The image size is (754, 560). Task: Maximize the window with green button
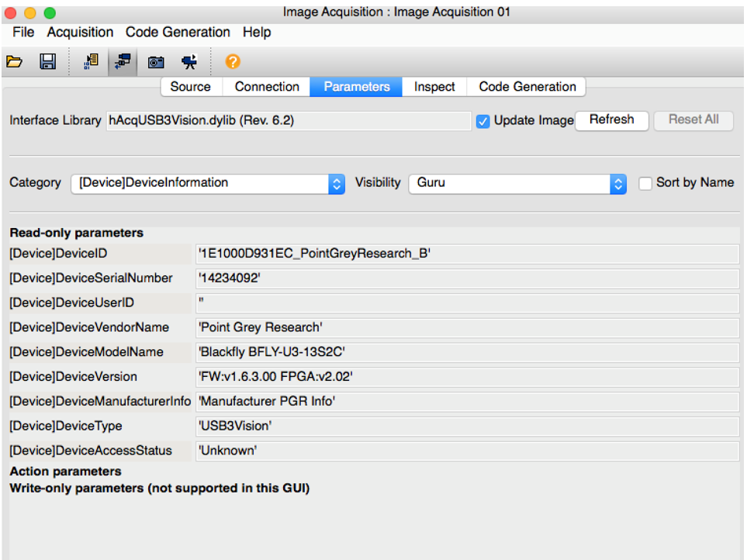click(50, 13)
